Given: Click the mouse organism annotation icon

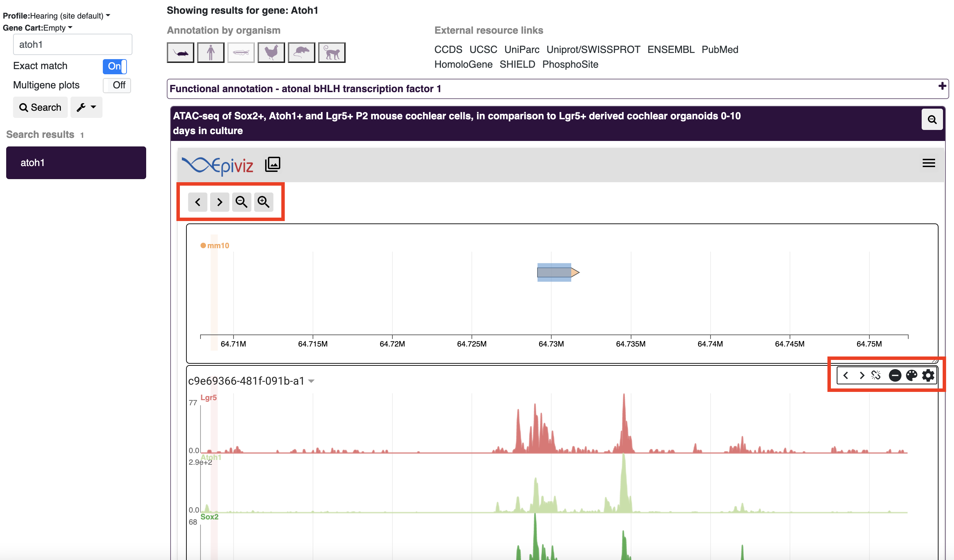Looking at the screenshot, I should pyautogui.click(x=181, y=52).
